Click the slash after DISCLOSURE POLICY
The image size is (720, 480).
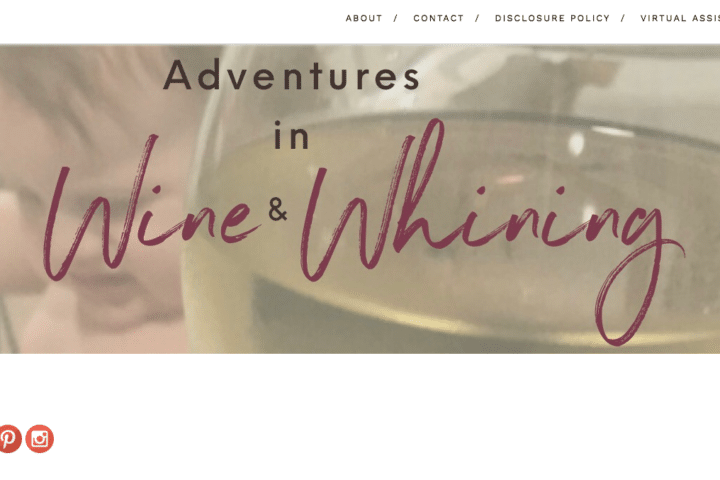pos(623,18)
